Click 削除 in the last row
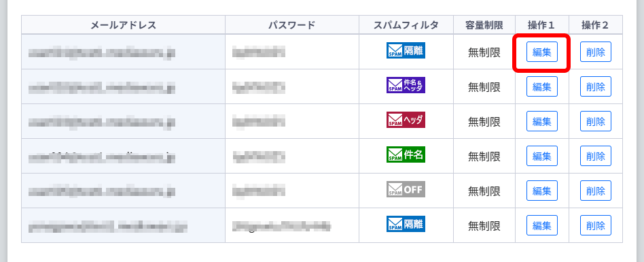The image size is (644, 262). [596, 225]
